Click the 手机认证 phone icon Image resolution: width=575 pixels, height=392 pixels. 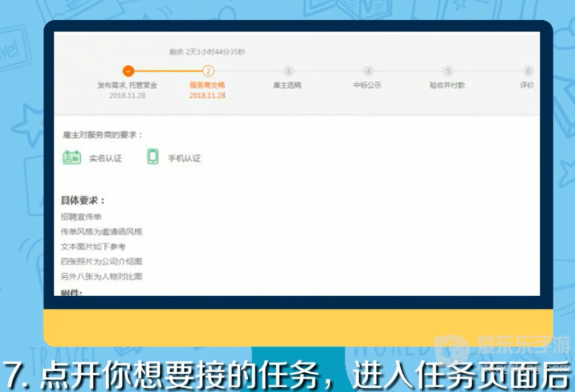coord(152,157)
